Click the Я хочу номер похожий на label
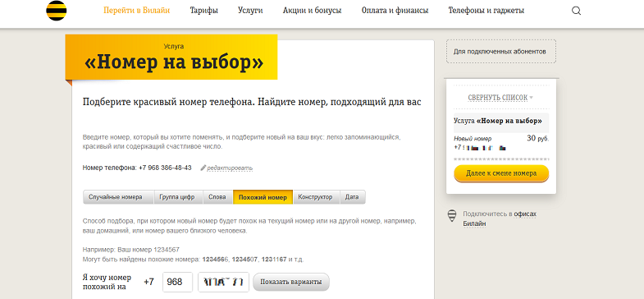The height and width of the screenshot is (299, 644). (x=107, y=282)
